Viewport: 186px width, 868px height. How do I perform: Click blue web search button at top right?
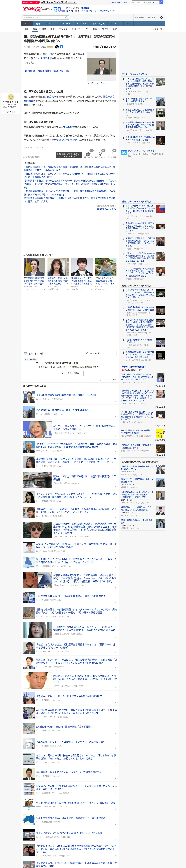coord(161,2)
